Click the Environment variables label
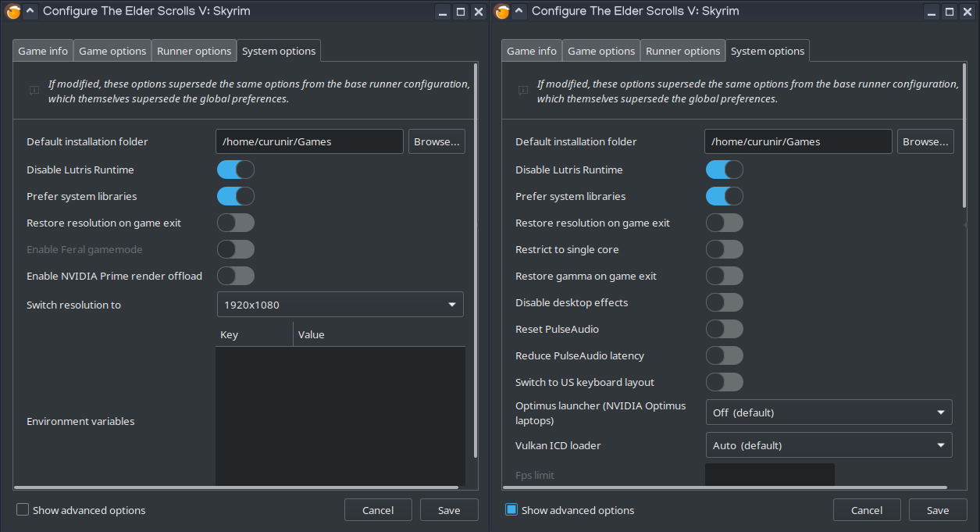980x532 pixels. tap(80, 421)
